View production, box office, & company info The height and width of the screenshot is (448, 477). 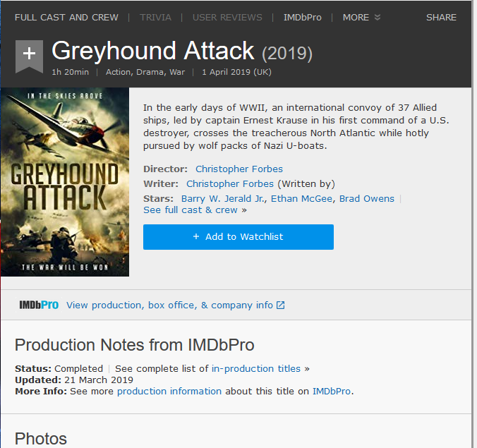[x=169, y=305]
